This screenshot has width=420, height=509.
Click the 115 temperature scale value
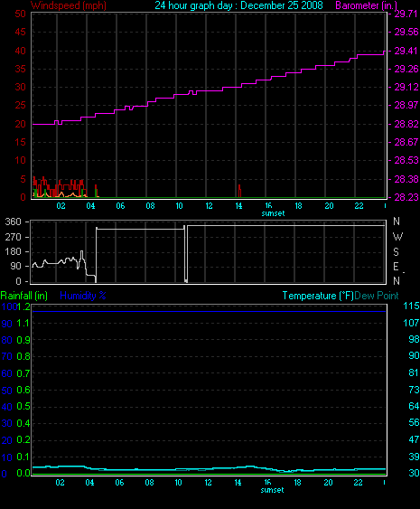point(411,306)
